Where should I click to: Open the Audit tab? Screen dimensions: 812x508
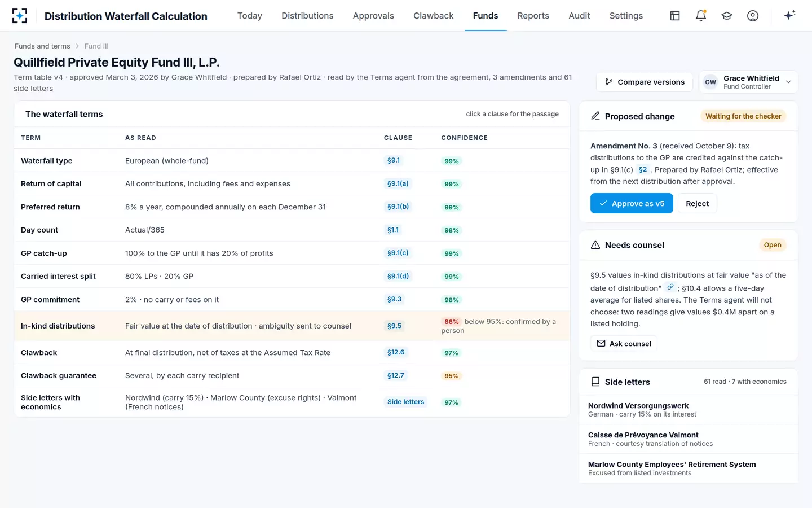(x=579, y=16)
